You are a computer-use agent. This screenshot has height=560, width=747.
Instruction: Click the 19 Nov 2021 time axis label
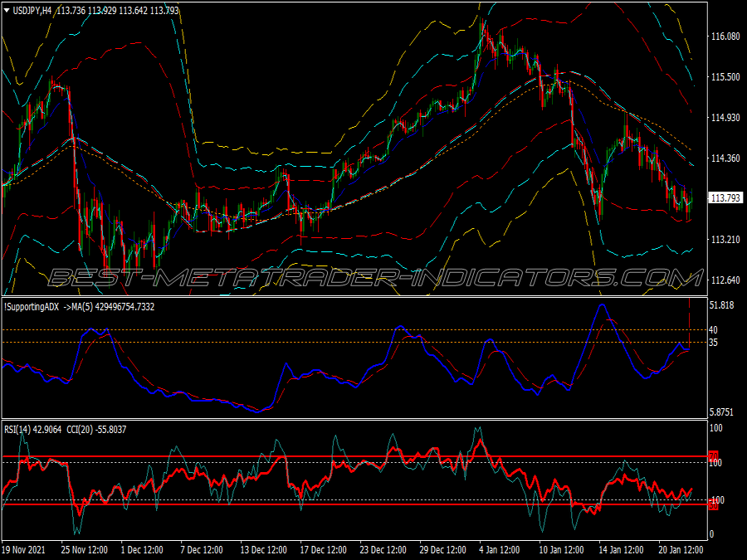pyautogui.click(x=24, y=549)
